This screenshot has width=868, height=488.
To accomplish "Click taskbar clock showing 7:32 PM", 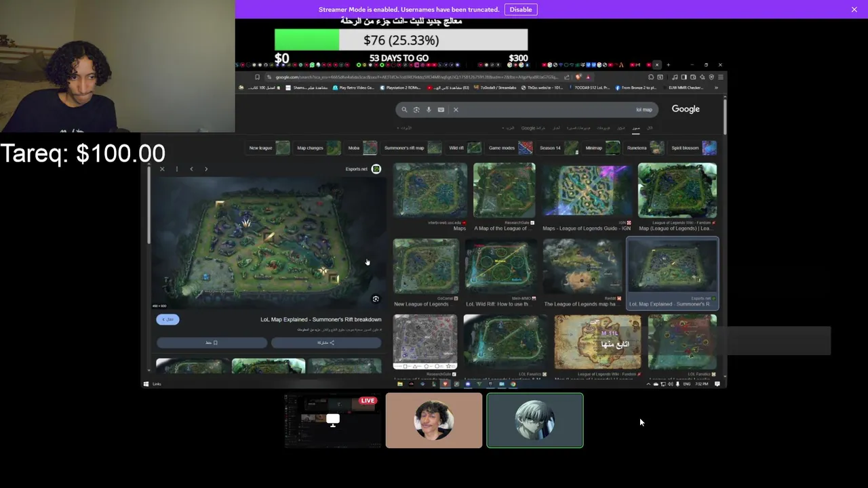I will [x=702, y=384].
